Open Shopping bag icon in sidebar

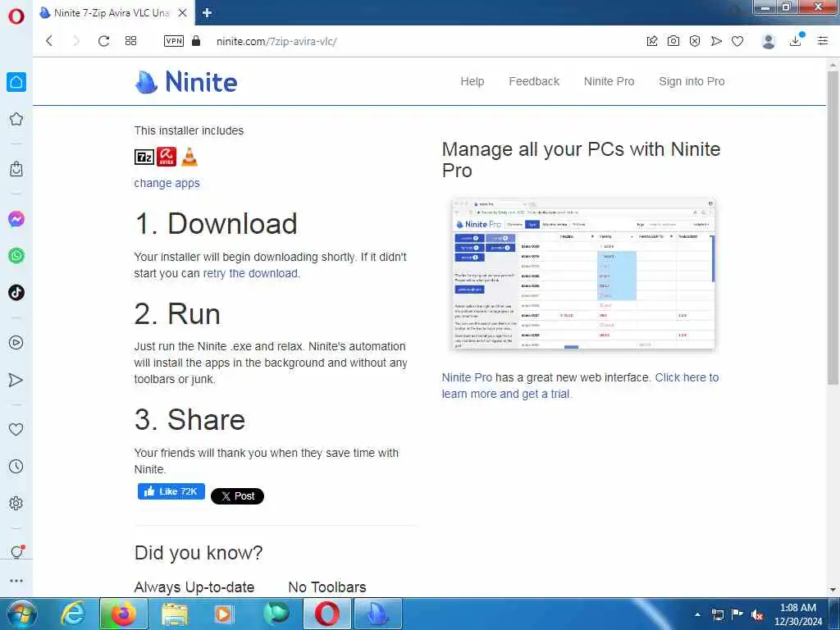point(16,169)
